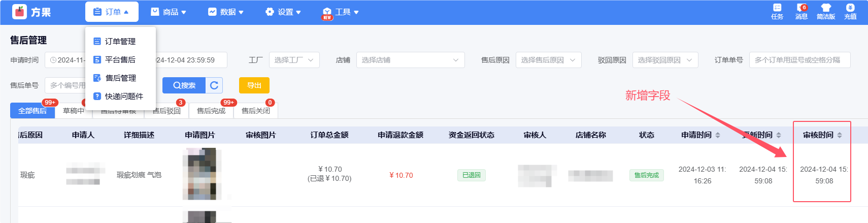The height and width of the screenshot is (223, 868).
Task: Open the 充值 recharge icon
Action: [850, 12]
